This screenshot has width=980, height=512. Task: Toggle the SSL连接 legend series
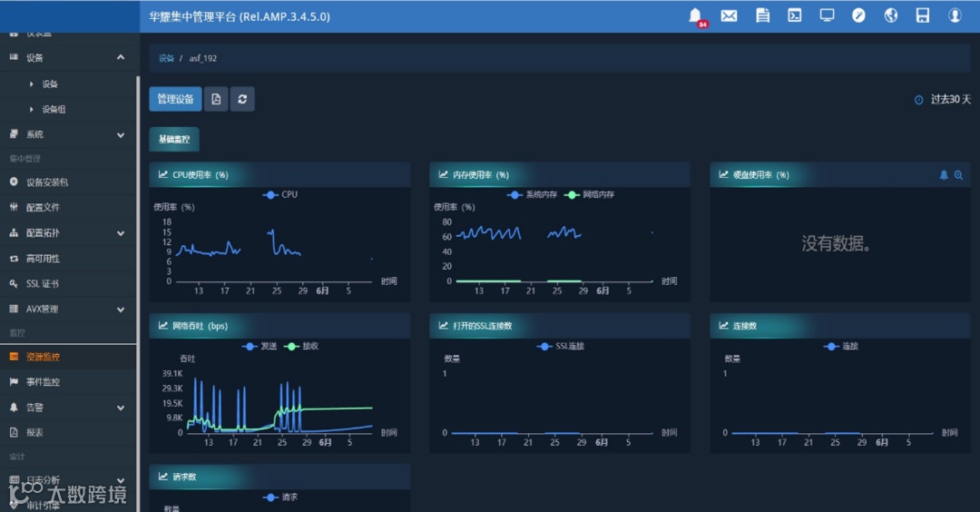(561, 346)
